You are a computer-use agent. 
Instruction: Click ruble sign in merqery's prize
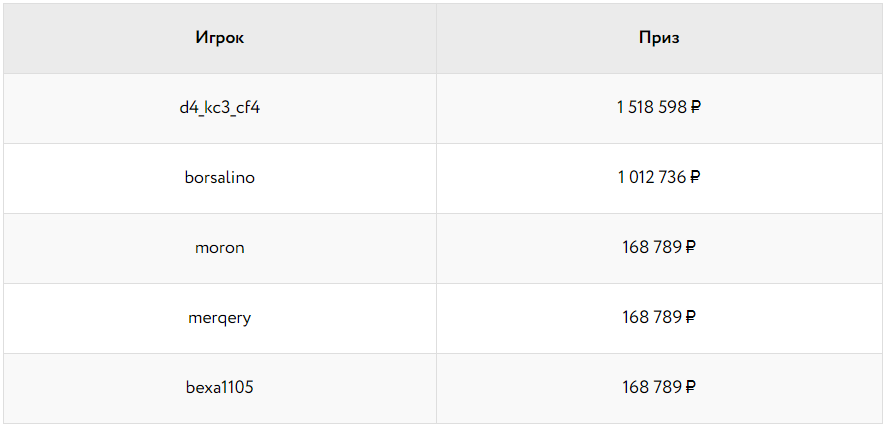pos(691,318)
